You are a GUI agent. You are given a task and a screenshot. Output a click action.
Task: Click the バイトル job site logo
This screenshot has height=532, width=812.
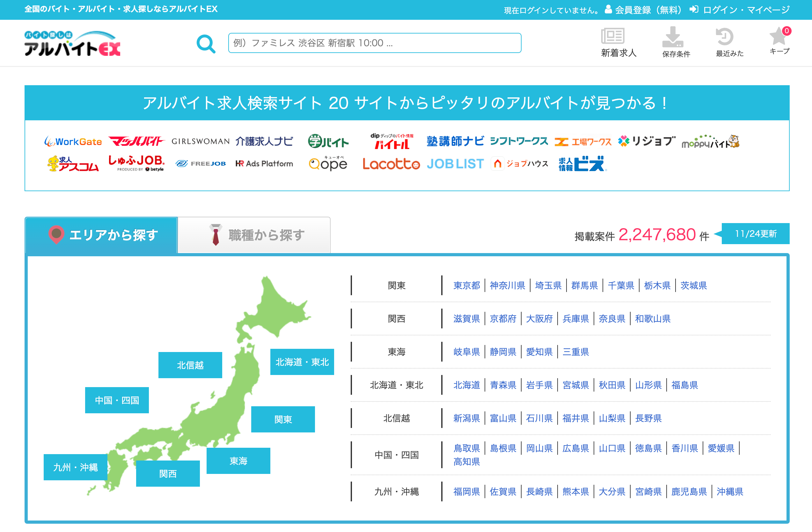(x=392, y=141)
